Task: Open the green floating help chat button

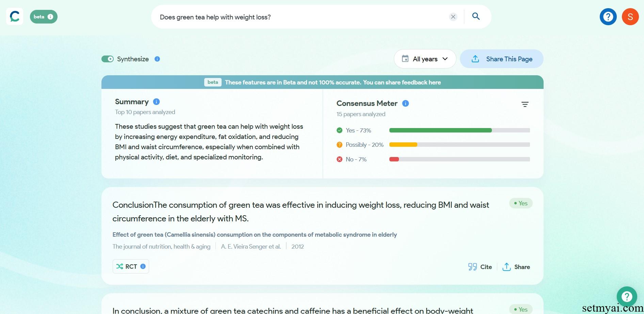Action: coord(627,296)
